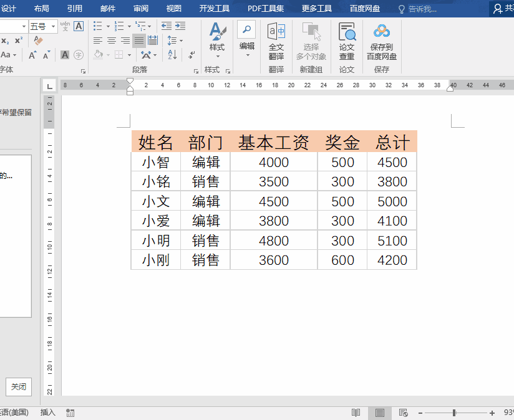The height and width of the screenshot is (420, 514).
Task: Increase font size with grow-font icon
Action: tap(32, 55)
